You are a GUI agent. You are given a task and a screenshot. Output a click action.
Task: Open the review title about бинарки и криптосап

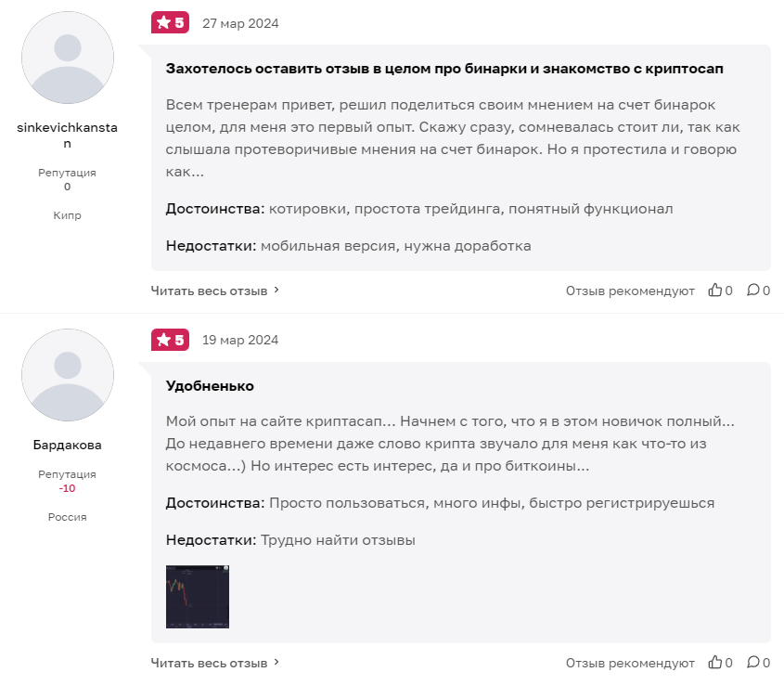[x=444, y=69]
